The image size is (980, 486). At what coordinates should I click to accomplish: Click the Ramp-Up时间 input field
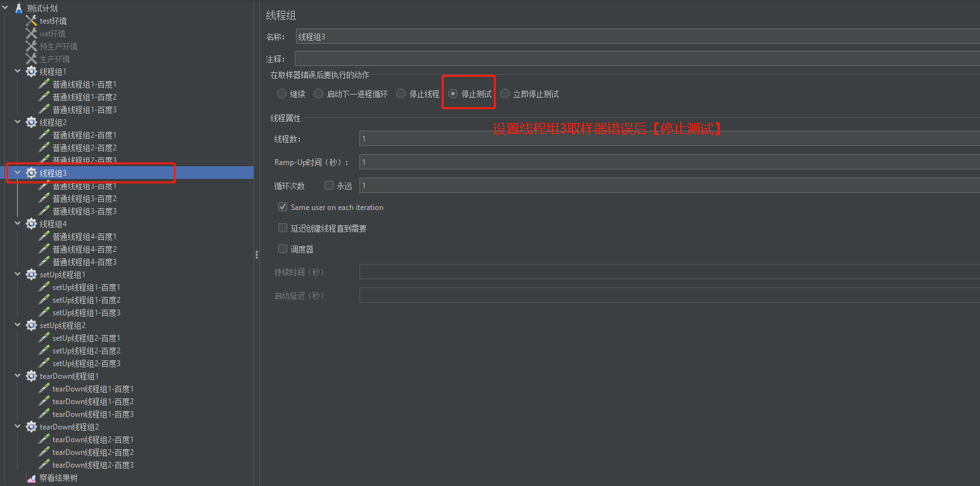pyautogui.click(x=669, y=162)
